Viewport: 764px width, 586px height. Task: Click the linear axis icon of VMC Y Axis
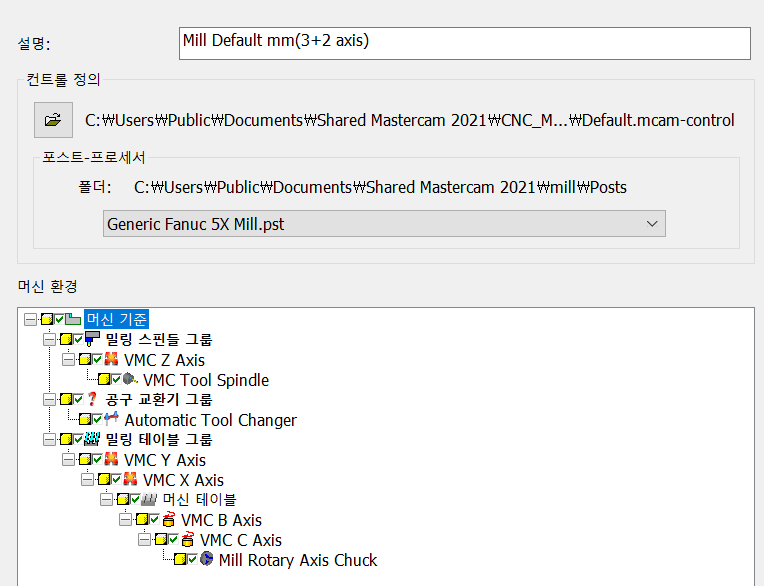pos(111,459)
